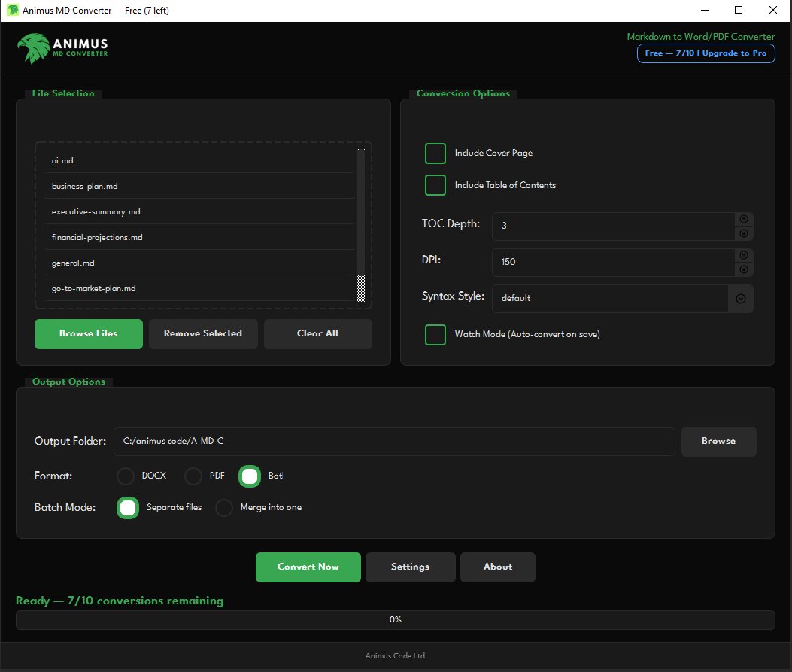Open the Syntax Style dropdown
This screenshot has height=672, width=792.
pos(740,298)
